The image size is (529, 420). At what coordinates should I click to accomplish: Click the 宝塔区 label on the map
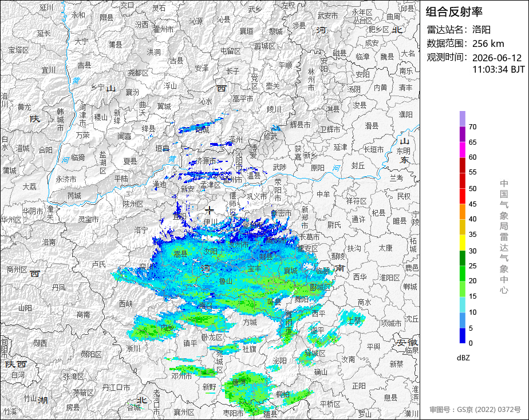pos(18,50)
